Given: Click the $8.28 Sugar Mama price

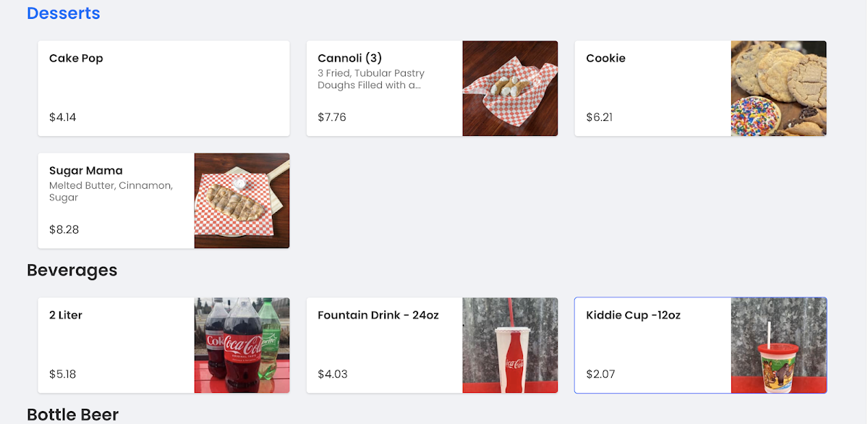Looking at the screenshot, I should click(x=64, y=229).
